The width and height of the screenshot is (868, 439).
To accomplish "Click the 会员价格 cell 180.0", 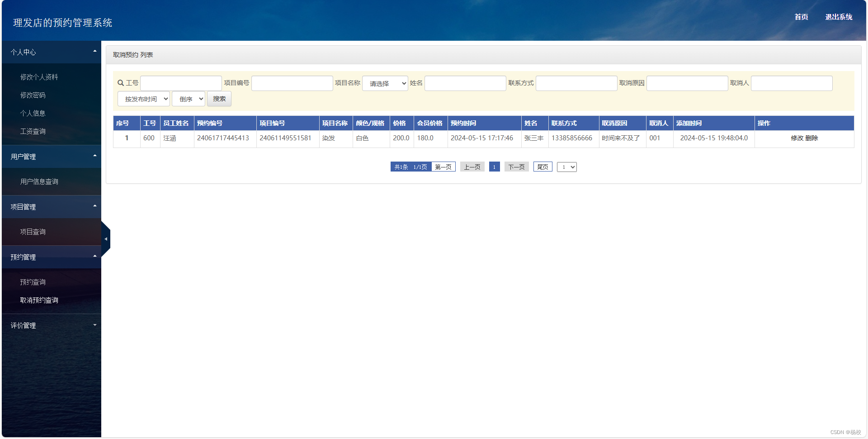I will (x=425, y=138).
